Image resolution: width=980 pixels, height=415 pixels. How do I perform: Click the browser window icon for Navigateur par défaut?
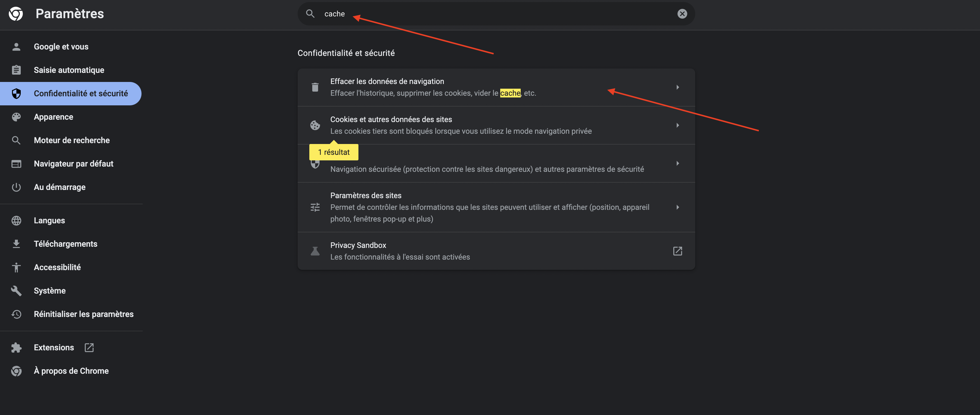[x=16, y=164]
